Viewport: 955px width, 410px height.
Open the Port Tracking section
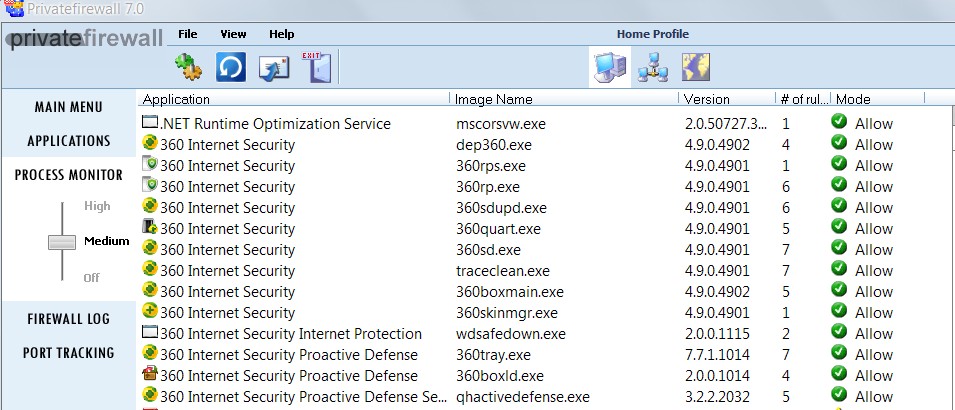pyautogui.click(x=68, y=353)
